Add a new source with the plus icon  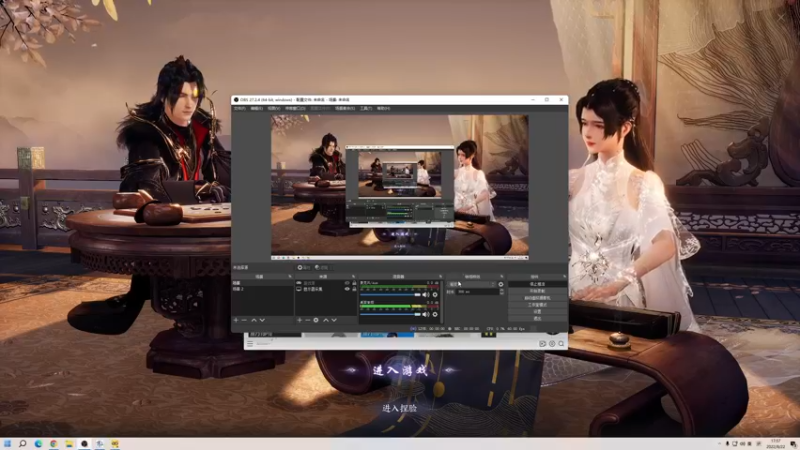[x=299, y=320]
